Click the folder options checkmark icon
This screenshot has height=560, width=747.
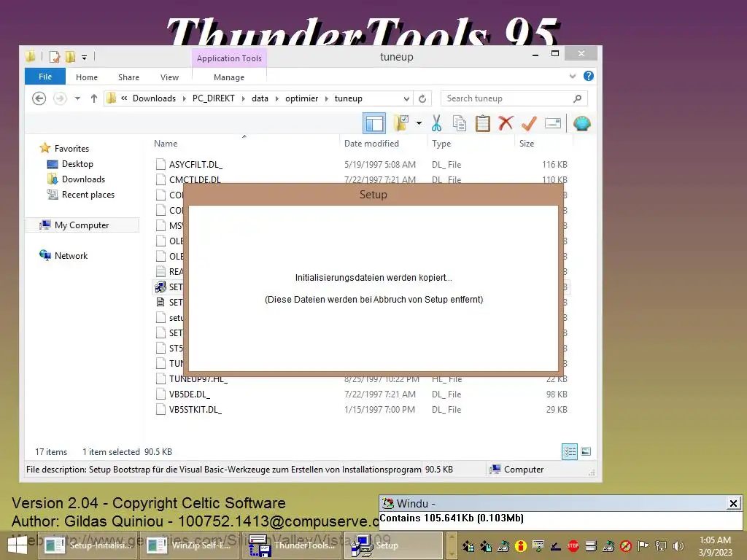(x=401, y=123)
